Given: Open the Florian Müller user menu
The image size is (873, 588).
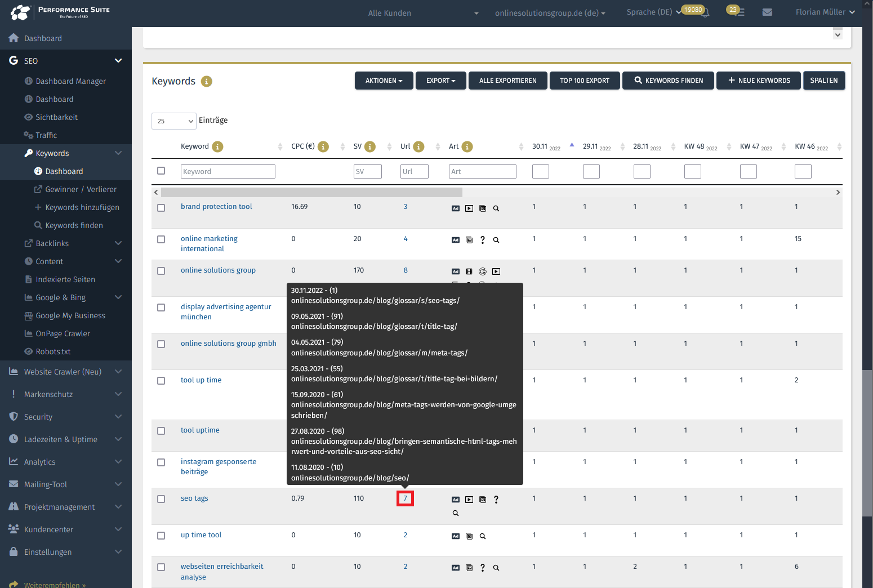Looking at the screenshot, I should [x=825, y=12].
